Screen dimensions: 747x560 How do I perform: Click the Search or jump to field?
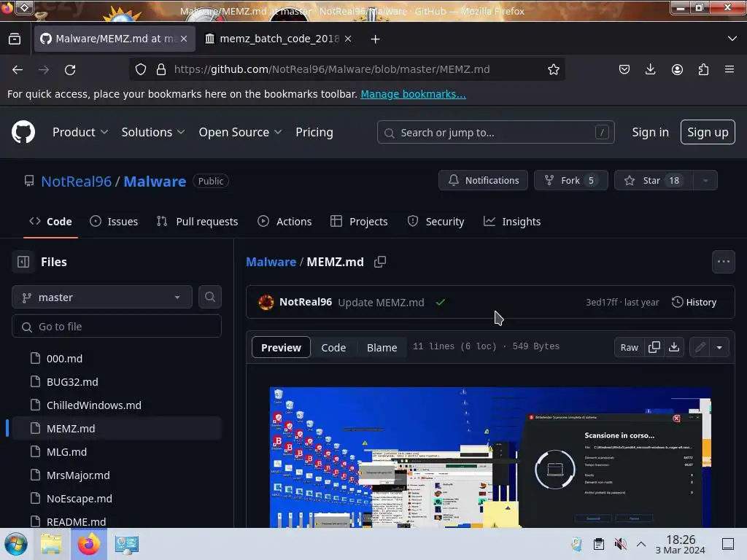click(495, 132)
